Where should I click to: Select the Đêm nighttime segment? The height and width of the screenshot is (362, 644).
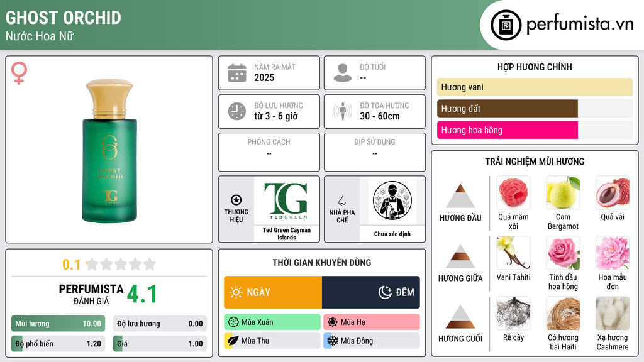[x=371, y=292]
